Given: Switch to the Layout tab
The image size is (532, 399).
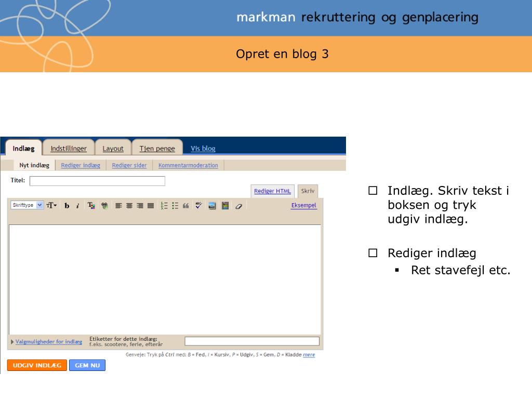Looking at the screenshot, I should [x=113, y=149].
